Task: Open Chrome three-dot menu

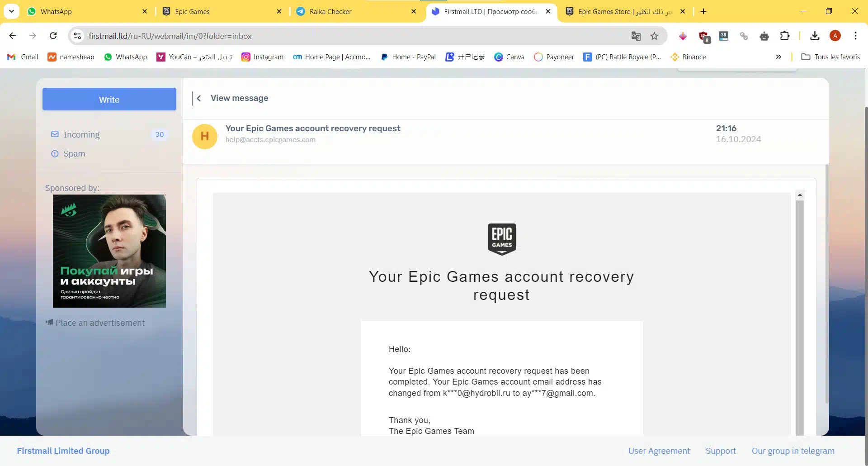Action: click(x=855, y=36)
